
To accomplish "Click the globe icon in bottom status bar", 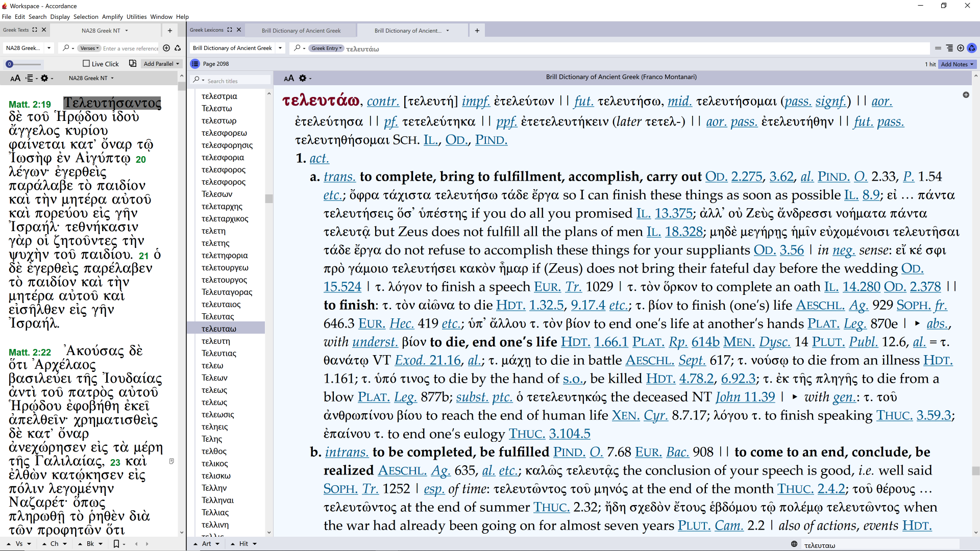I will point(794,544).
